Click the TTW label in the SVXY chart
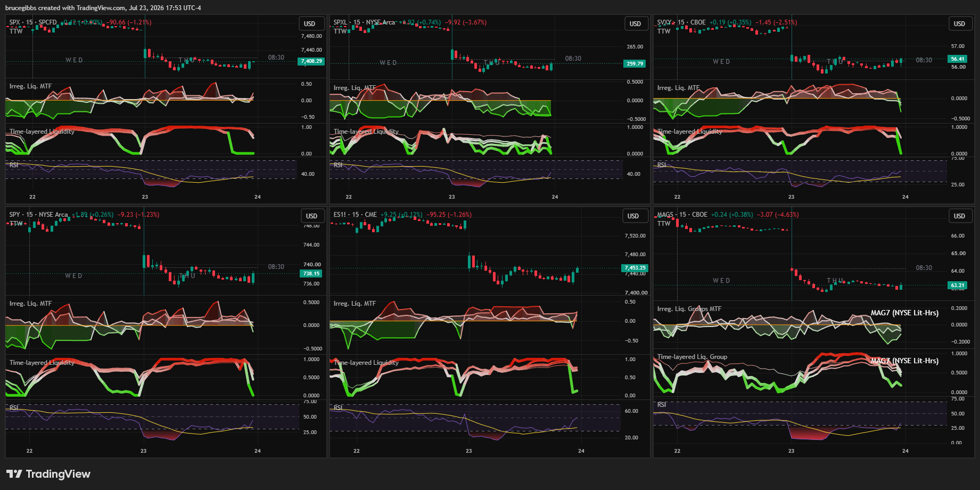 coord(664,31)
